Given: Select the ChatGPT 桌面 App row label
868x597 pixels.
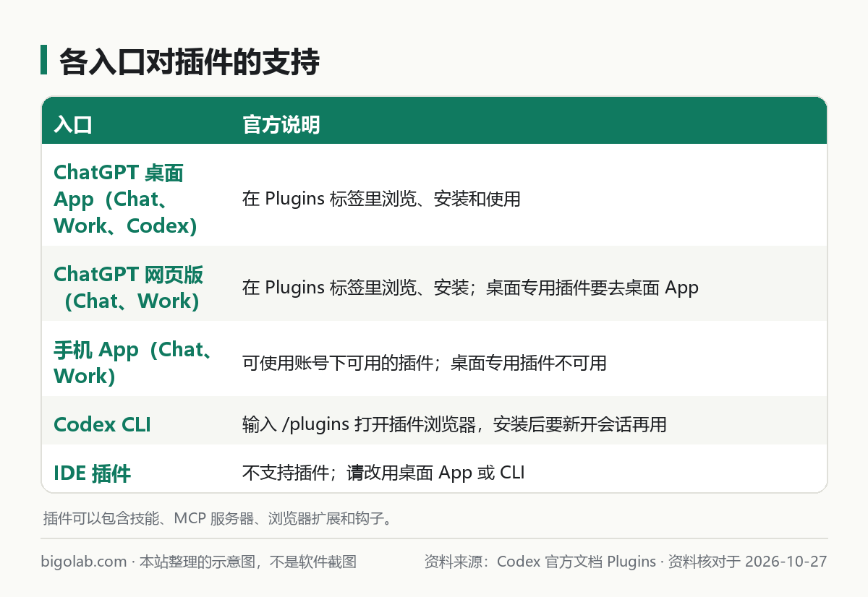Looking at the screenshot, I should point(127,199).
